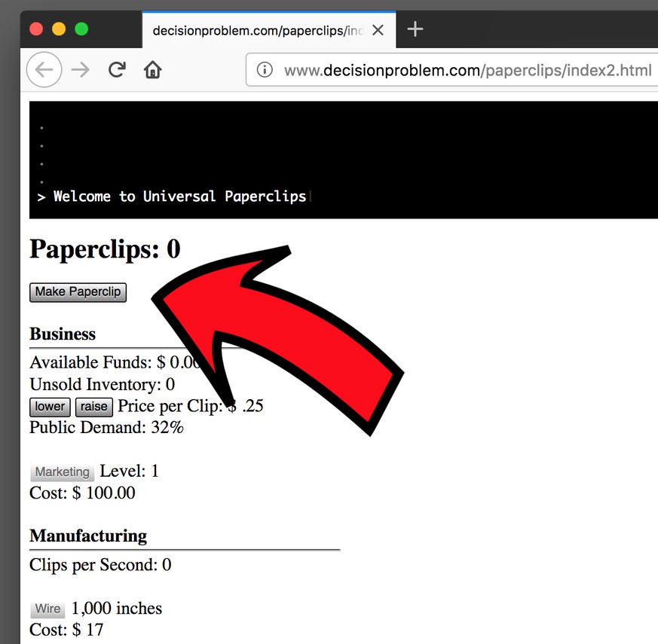This screenshot has width=658, height=644.
Task: Lower the price per clip
Action: click(50, 407)
